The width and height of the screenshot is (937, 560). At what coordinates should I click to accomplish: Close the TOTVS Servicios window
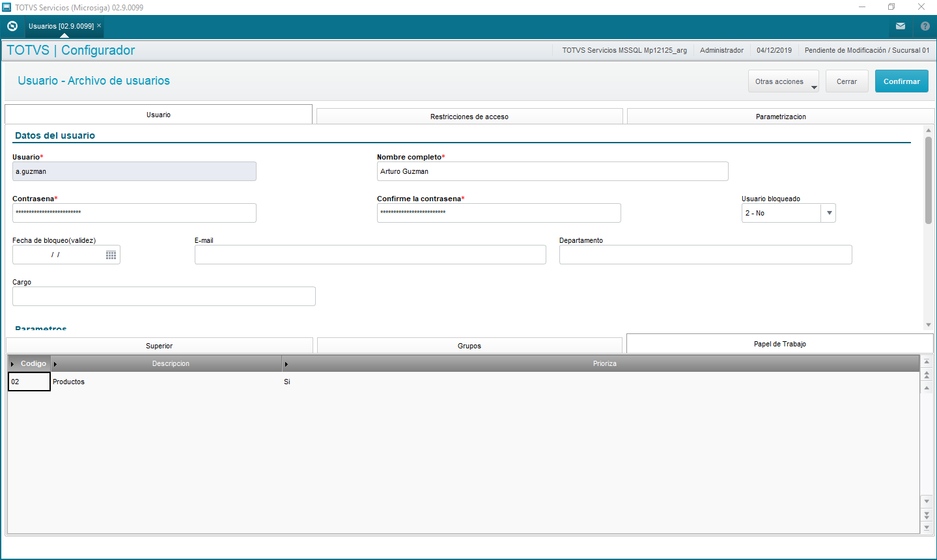[921, 7]
